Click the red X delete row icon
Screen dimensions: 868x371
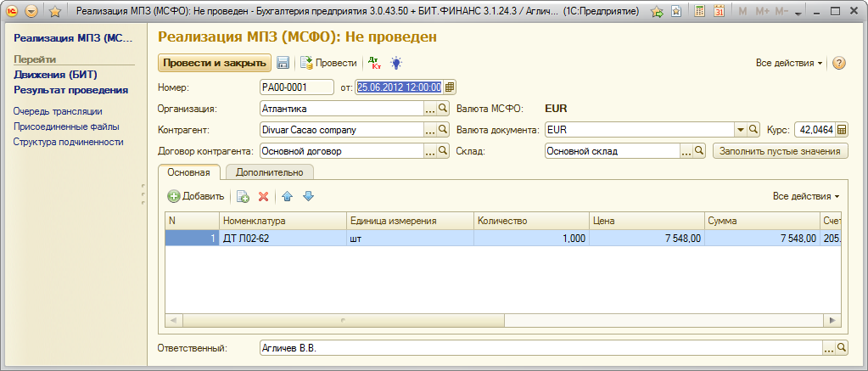pyautogui.click(x=263, y=196)
